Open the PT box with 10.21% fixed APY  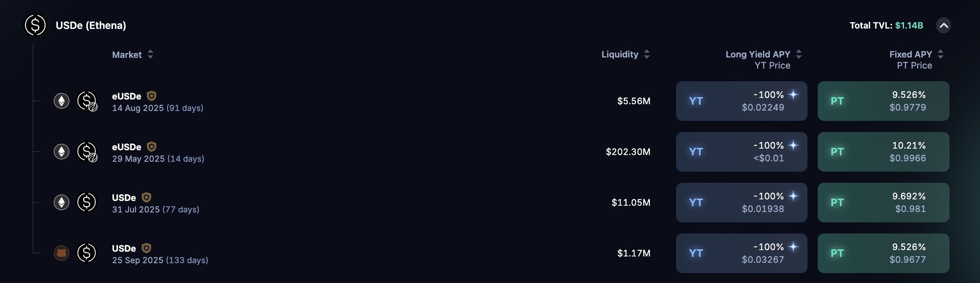pyautogui.click(x=883, y=152)
